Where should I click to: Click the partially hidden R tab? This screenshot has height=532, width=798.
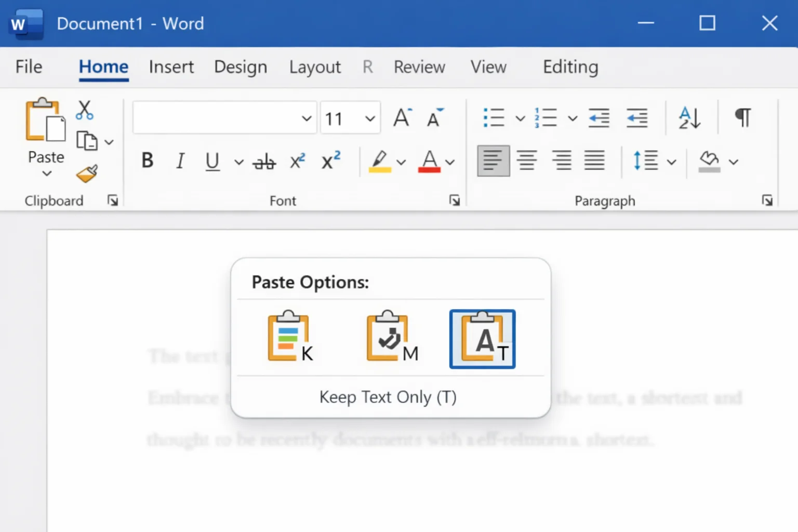click(368, 67)
